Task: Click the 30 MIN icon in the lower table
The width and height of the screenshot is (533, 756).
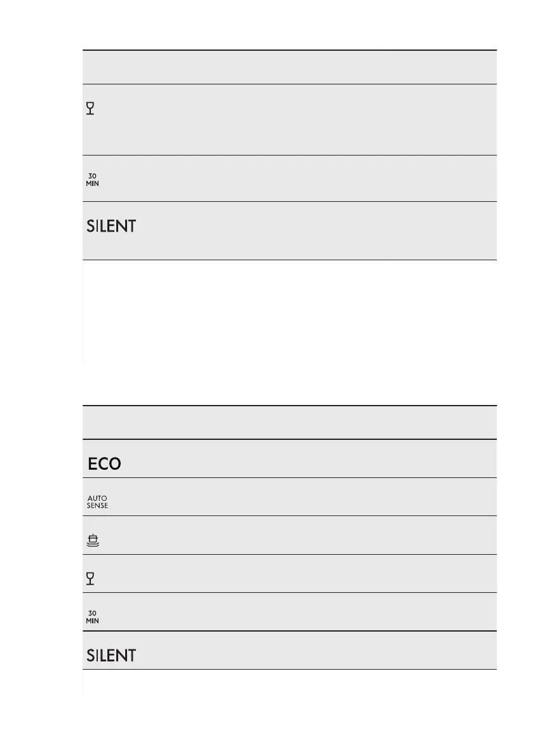Action: 93,617
